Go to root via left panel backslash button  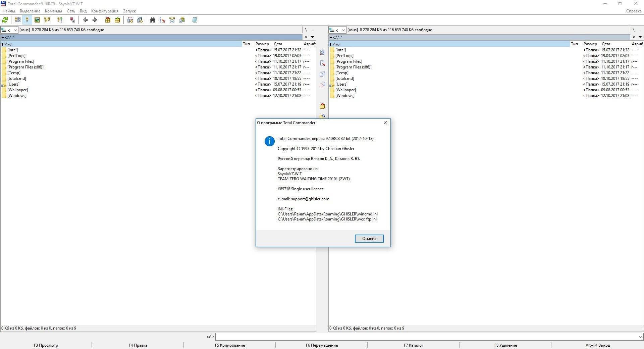coord(306,30)
